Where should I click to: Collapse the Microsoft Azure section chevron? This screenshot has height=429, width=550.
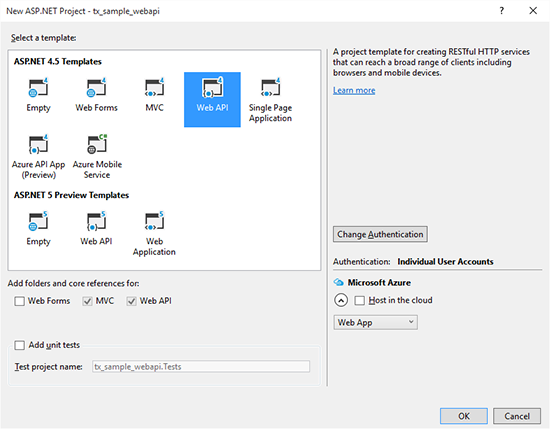coord(341,301)
